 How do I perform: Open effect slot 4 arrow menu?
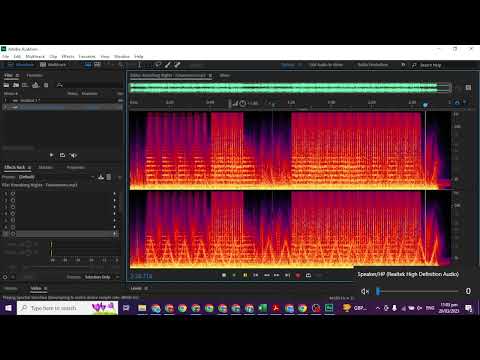pos(114,214)
